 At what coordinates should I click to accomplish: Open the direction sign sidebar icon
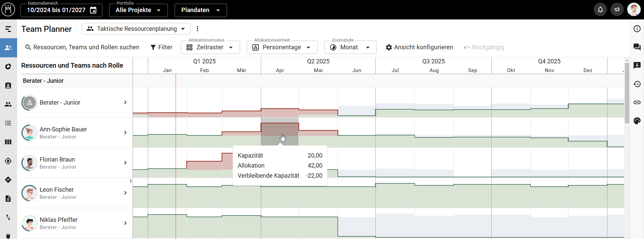[x=8, y=180]
